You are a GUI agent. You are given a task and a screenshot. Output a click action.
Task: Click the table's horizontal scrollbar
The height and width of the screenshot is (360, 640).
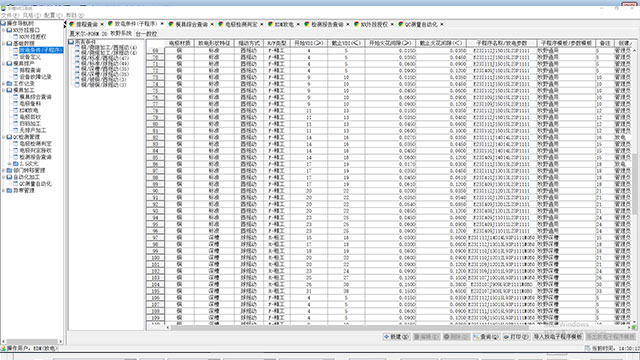tap(350, 327)
